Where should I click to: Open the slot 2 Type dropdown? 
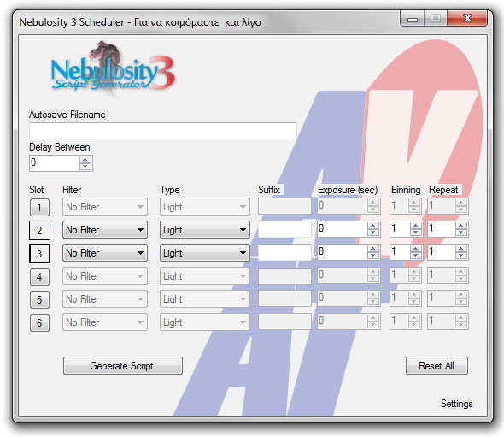click(x=205, y=230)
